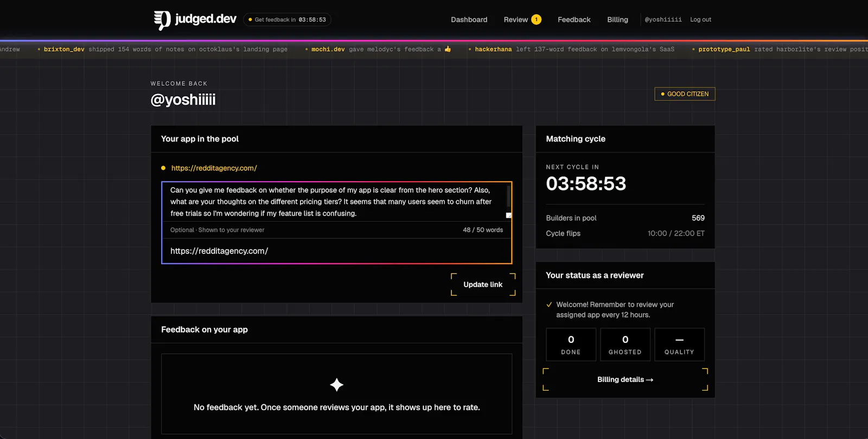Click the @yoshiiiii username in header
Viewport: 868px width, 439px height.
[x=663, y=20]
